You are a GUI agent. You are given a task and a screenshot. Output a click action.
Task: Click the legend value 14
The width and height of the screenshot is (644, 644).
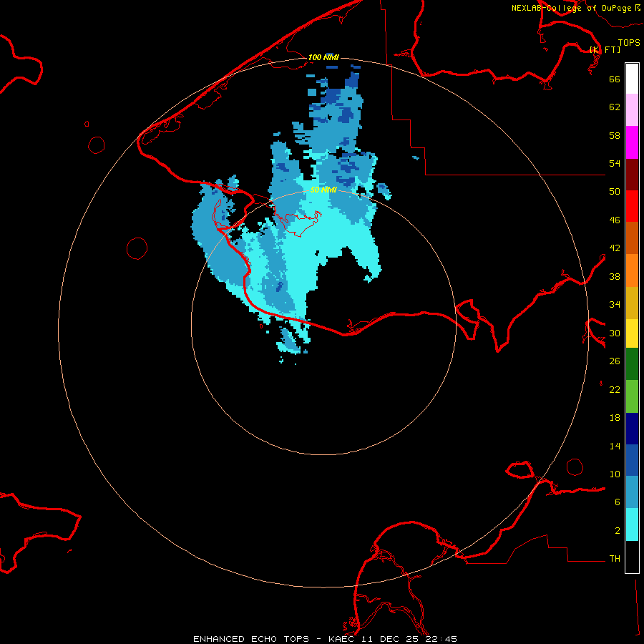tap(615, 446)
